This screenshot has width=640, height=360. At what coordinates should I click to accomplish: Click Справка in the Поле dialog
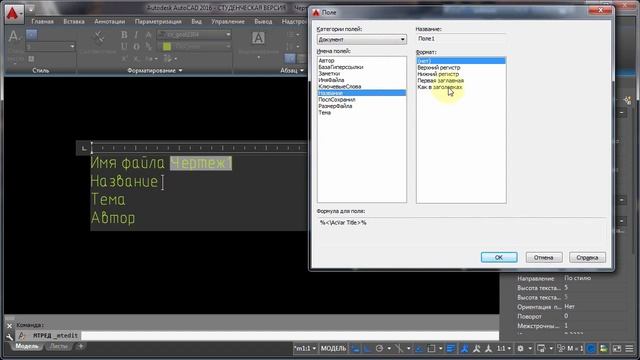point(587,258)
